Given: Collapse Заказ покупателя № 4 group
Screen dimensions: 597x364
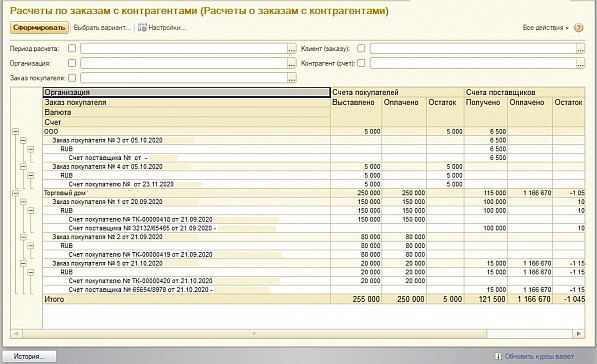Looking at the screenshot, I should point(23,166).
